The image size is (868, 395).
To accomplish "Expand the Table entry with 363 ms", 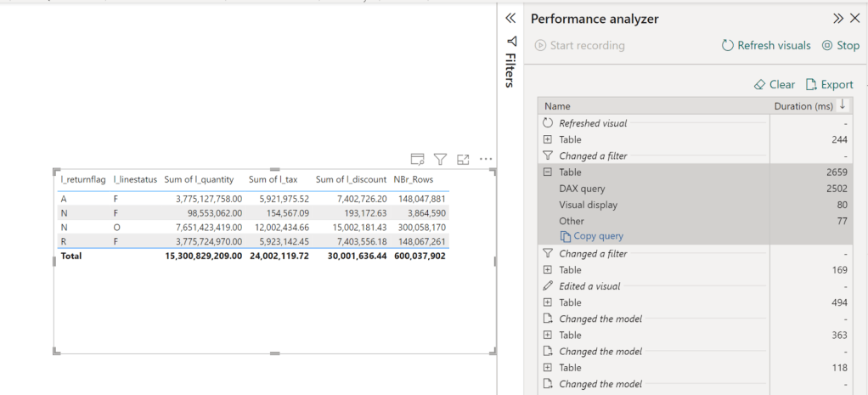I will 548,336.
